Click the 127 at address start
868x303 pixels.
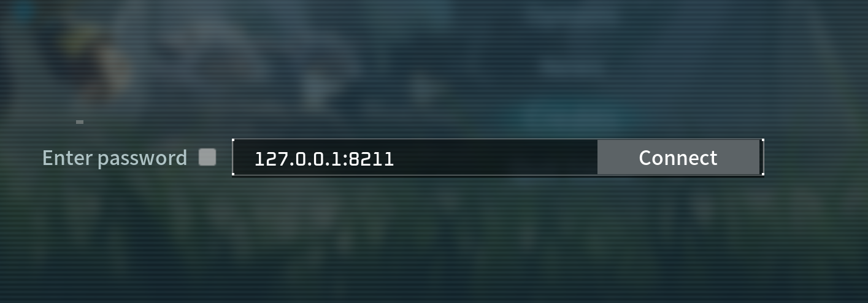click(x=266, y=159)
